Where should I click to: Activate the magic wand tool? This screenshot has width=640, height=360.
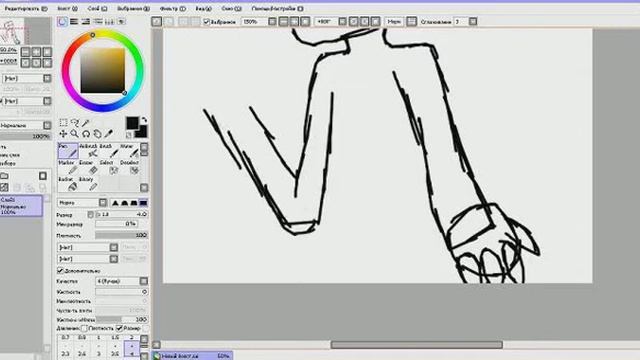tap(86, 122)
